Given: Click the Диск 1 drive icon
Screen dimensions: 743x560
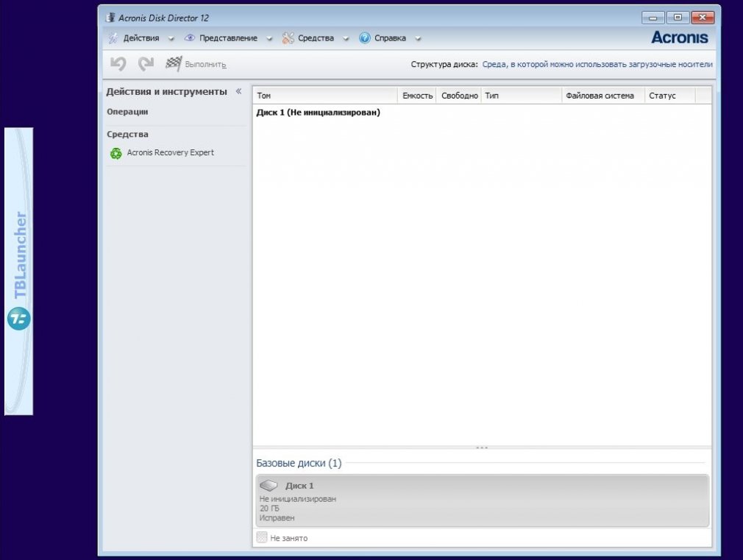Looking at the screenshot, I should pos(269,485).
